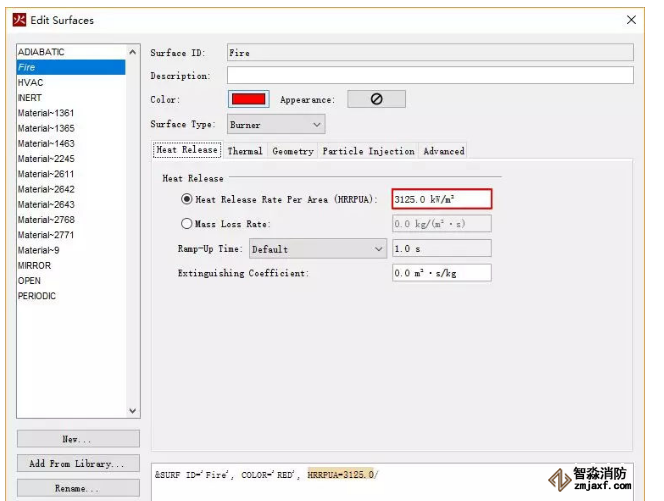Screen dimensions: 664x501
Task: Click the Description text field
Action: click(430, 76)
